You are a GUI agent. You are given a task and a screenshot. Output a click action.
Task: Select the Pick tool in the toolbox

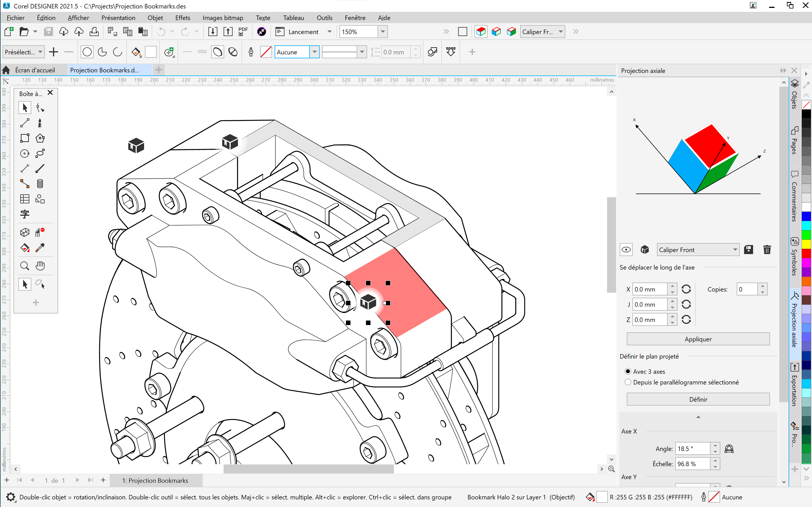click(25, 108)
